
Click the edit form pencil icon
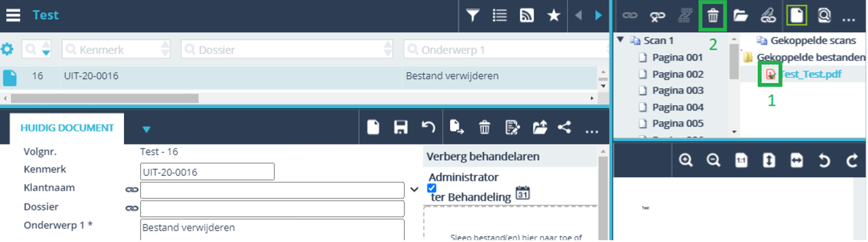512,127
